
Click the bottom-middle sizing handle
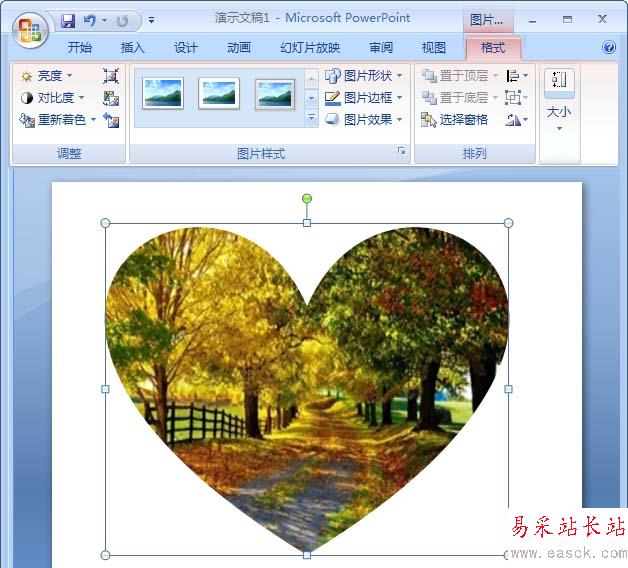coord(307,555)
